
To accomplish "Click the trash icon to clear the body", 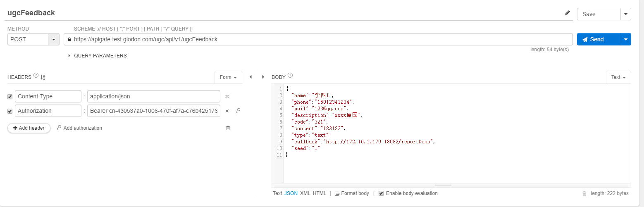I will (x=584, y=193).
